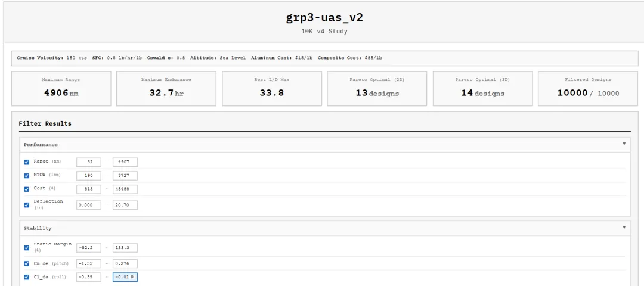Viewport: 644px width, 286px height.
Task: Toggle the MTOW (lbm) filter checkbox
Action: coord(26,176)
